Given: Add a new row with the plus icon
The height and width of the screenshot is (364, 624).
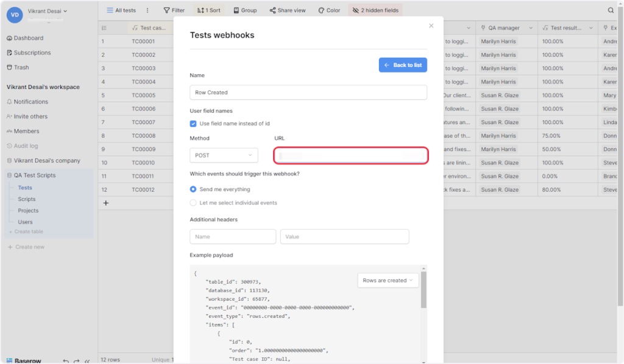Looking at the screenshot, I should (x=105, y=203).
